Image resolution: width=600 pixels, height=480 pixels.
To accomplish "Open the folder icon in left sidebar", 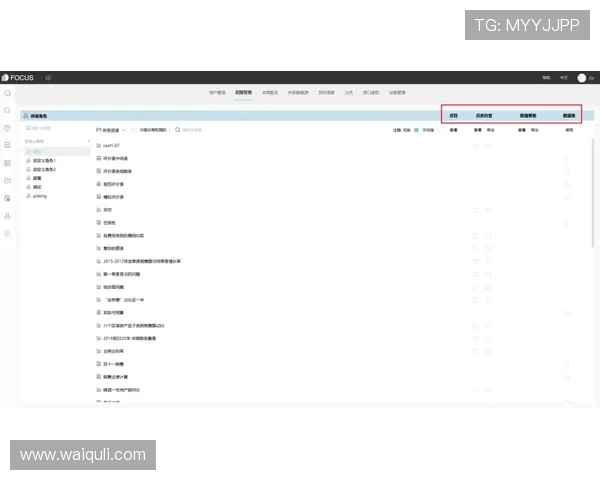I will (x=7, y=180).
